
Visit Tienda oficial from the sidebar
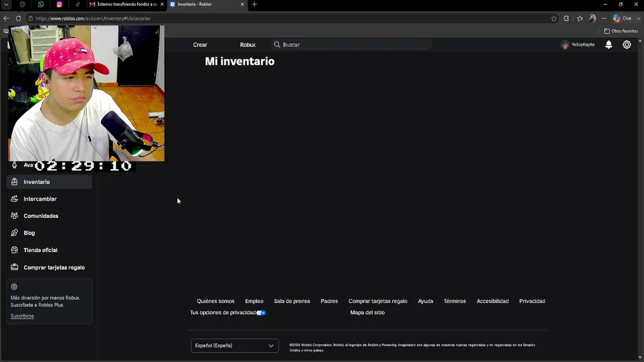40,250
